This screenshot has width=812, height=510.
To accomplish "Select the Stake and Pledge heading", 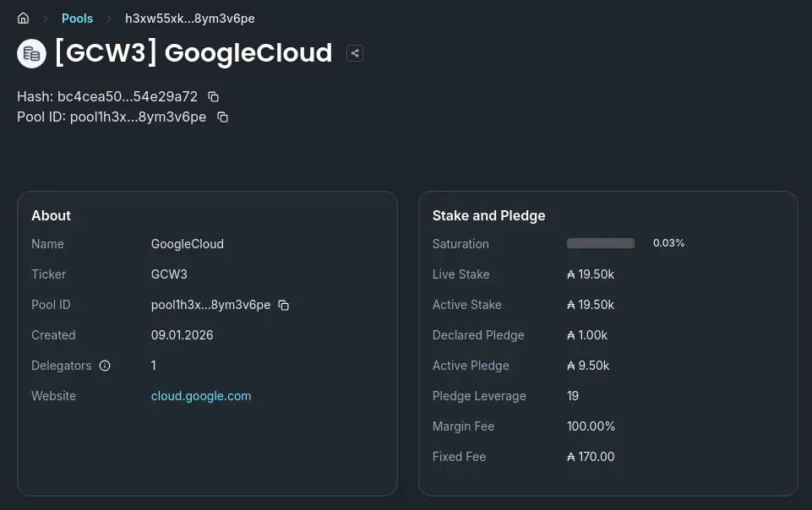I will (x=488, y=215).
